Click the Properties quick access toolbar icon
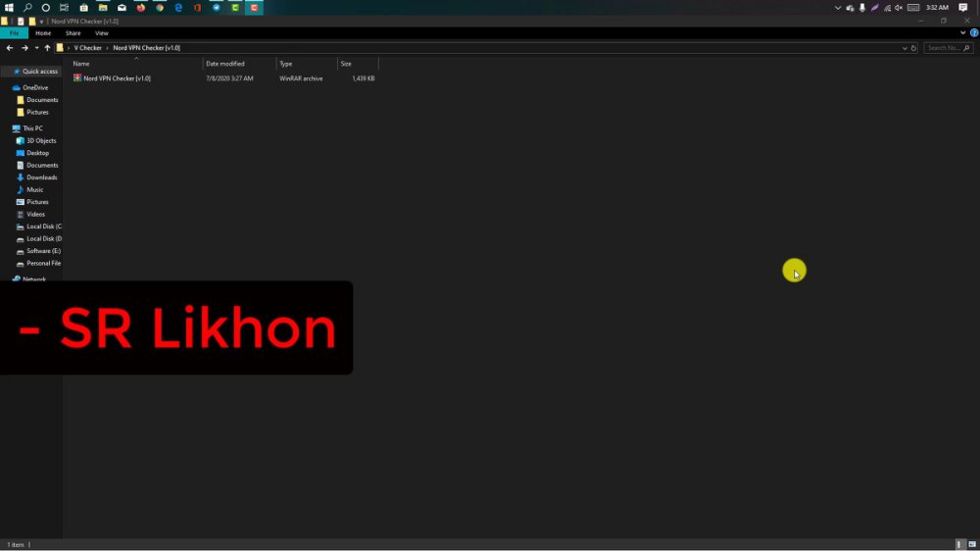This screenshot has width=980, height=551. pyautogui.click(x=21, y=22)
